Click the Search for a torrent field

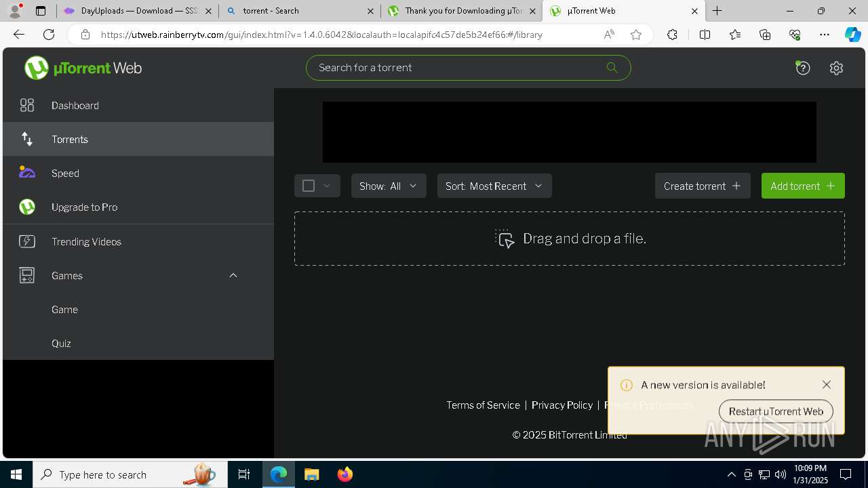tap(469, 67)
